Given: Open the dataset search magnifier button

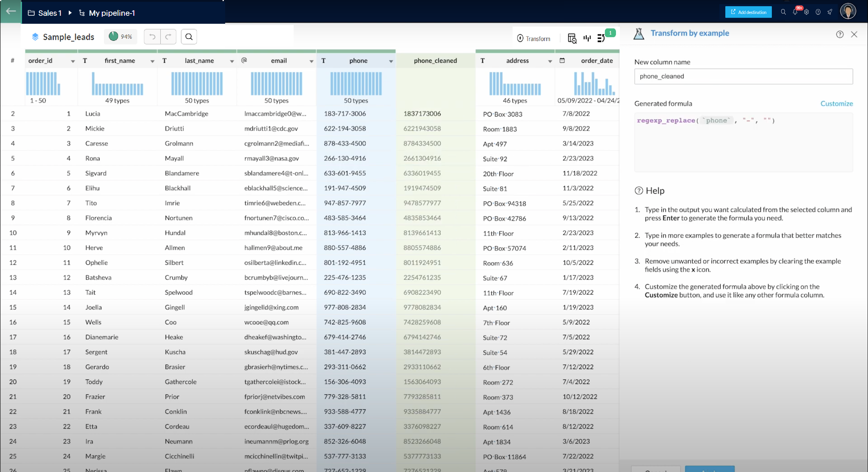Looking at the screenshot, I should pos(189,37).
